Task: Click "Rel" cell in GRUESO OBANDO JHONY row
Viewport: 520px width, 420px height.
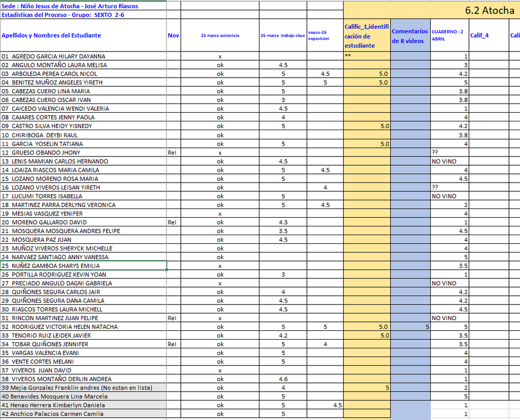Action: point(172,153)
